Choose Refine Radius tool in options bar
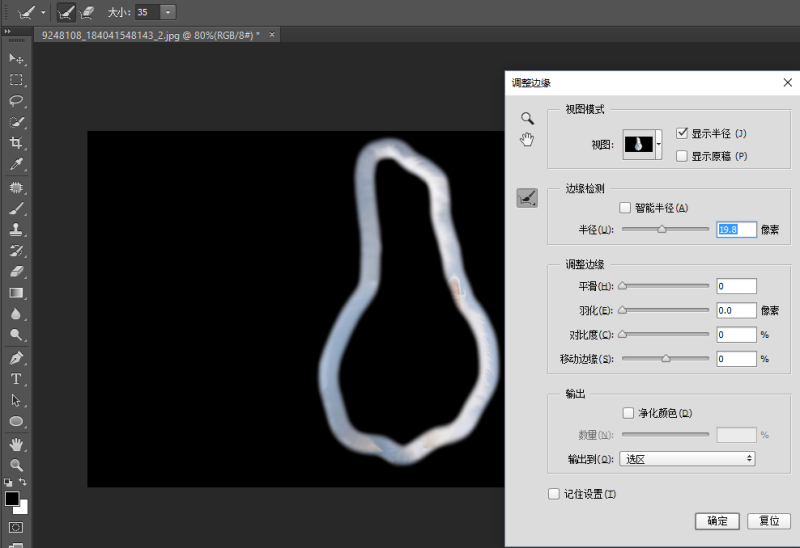The width and height of the screenshot is (800, 548). coord(66,12)
